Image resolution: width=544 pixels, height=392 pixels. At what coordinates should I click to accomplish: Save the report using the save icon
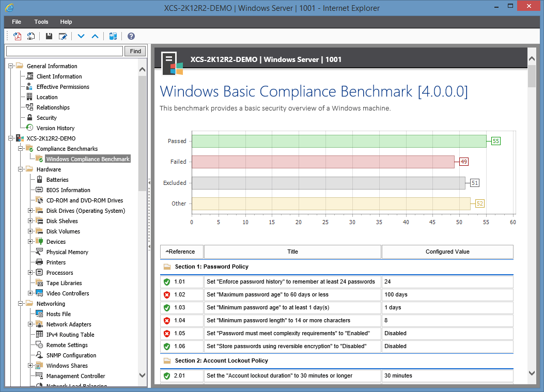[x=49, y=36]
